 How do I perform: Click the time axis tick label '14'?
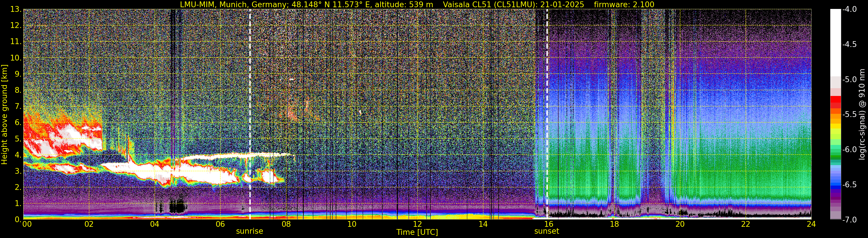click(483, 224)
